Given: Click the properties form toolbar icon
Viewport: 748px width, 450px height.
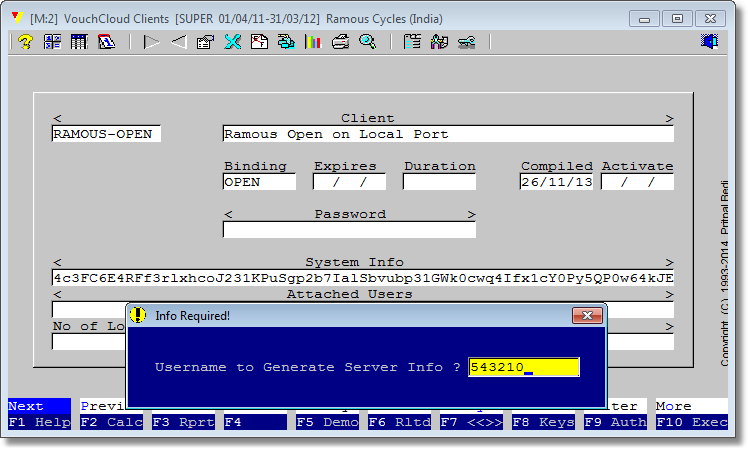Looking at the screenshot, I should [206, 42].
